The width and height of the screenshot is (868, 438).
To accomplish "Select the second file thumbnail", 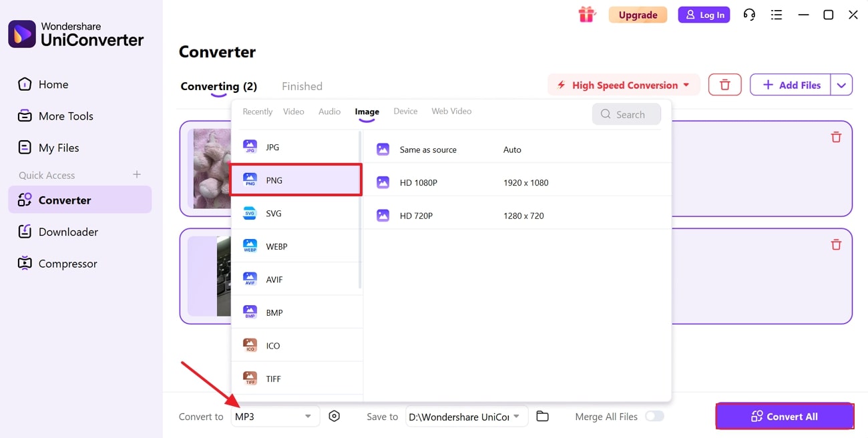I will pyautogui.click(x=209, y=276).
